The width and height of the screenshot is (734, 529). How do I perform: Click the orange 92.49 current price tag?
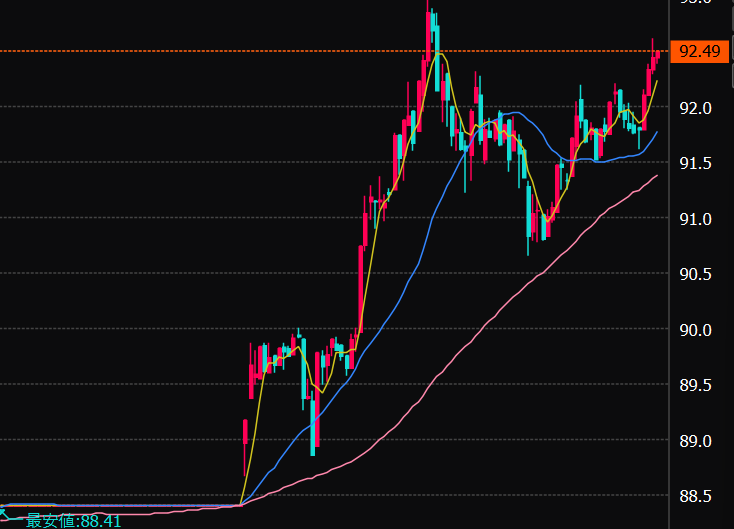tap(699, 51)
